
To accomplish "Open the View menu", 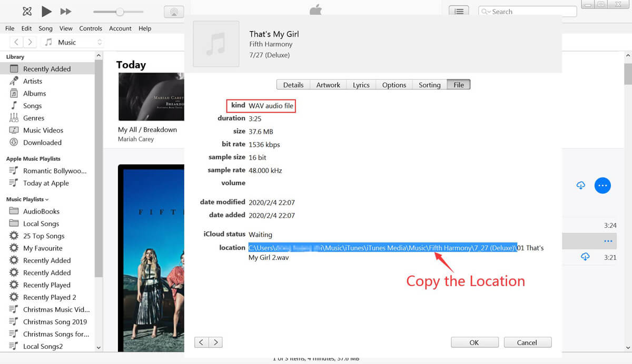I will click(x=66, y=28).
